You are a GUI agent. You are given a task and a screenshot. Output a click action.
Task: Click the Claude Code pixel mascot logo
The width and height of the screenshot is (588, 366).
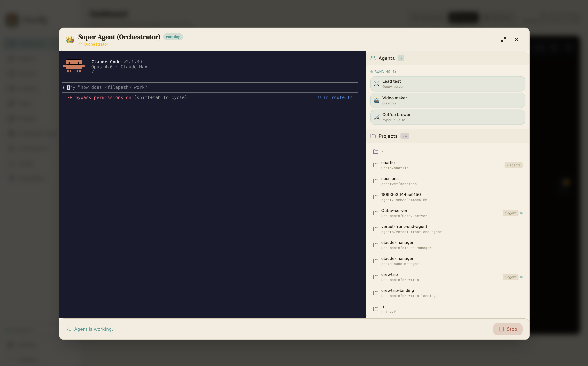pos(74,66)
